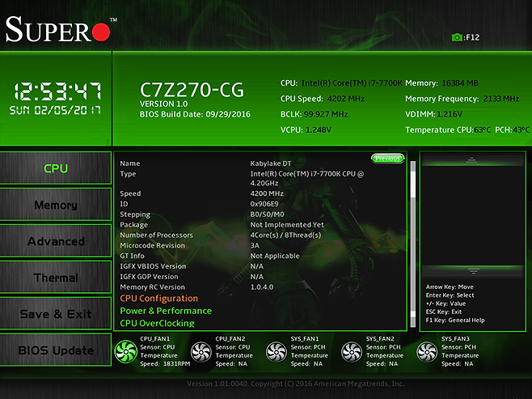Click Memory Frequency 2133 MHz value

pos(501,99)
